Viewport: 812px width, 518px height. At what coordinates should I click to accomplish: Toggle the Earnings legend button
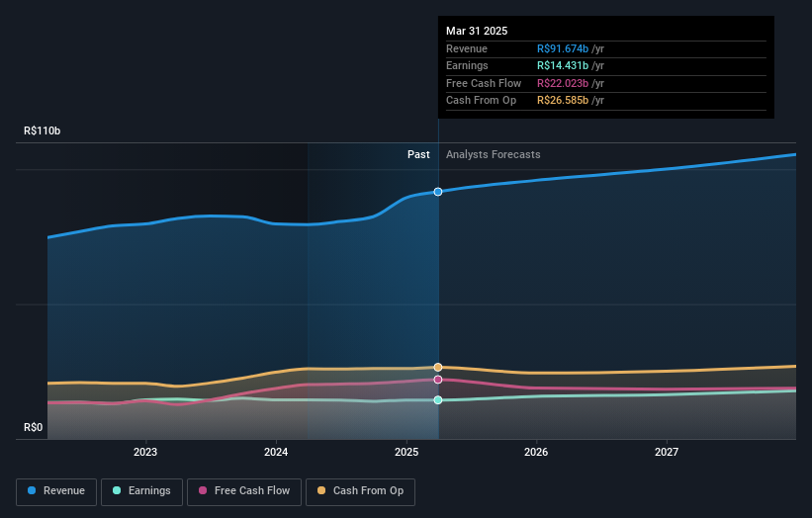141,491
